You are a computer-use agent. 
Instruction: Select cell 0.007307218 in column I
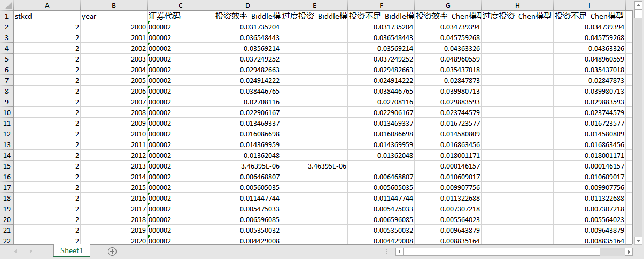tap(589, 209)
